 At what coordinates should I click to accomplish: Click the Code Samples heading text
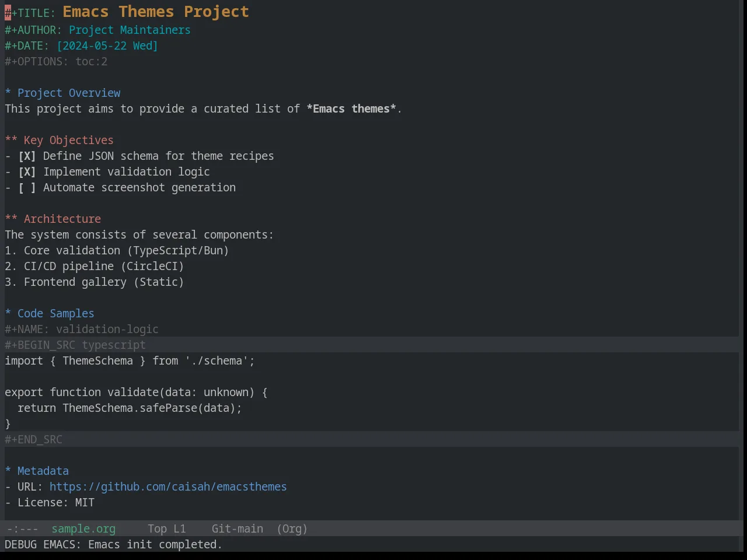(x=56, y=314)
